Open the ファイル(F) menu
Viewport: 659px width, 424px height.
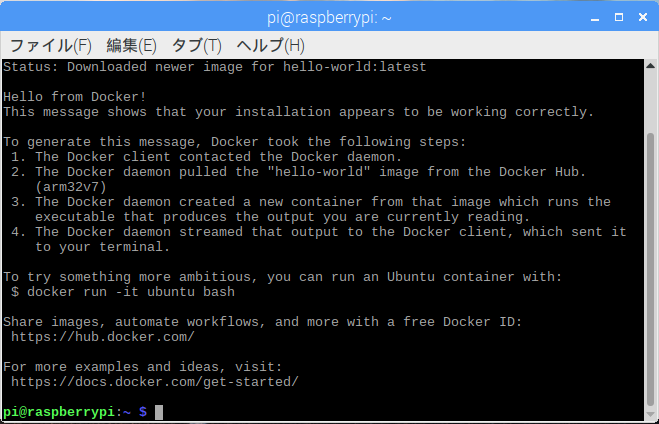pos(50,46)
